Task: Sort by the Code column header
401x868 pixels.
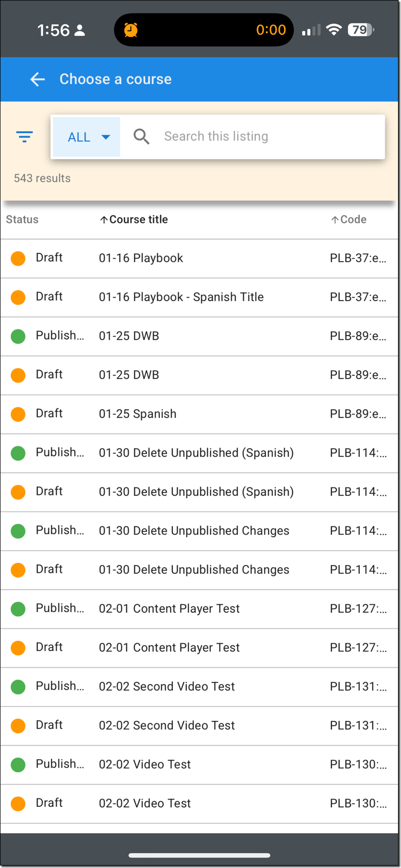Action: (353, 219)
